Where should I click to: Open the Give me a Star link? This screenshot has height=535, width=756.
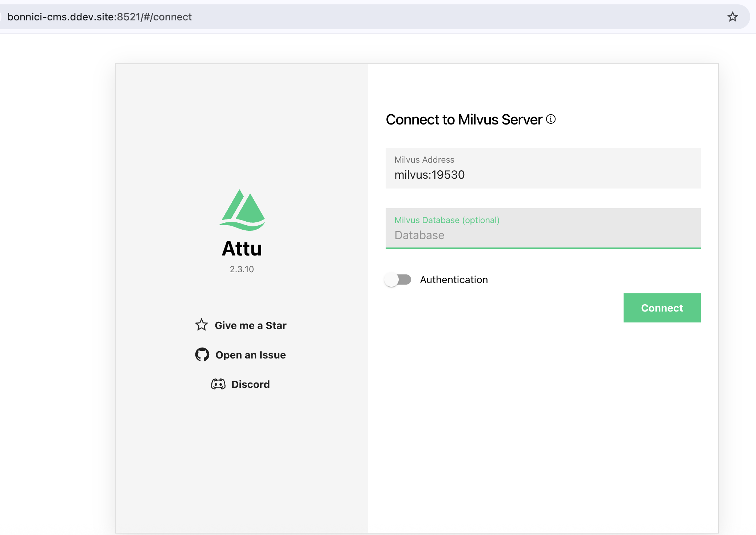[250, 325]
